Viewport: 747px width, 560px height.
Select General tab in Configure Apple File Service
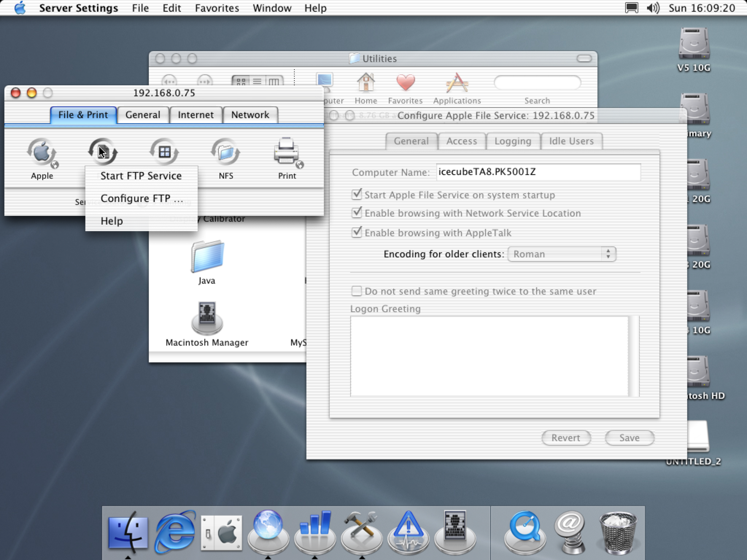(x=411, y=141)
